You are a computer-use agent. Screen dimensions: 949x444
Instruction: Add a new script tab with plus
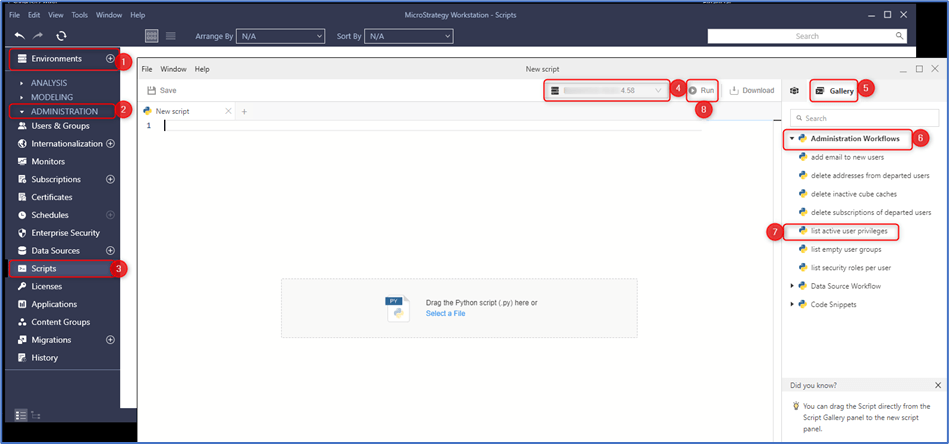point(245,111)
